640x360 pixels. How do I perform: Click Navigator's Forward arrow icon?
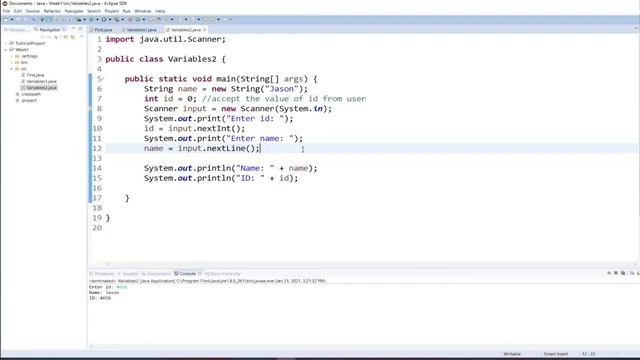point(49,37)
